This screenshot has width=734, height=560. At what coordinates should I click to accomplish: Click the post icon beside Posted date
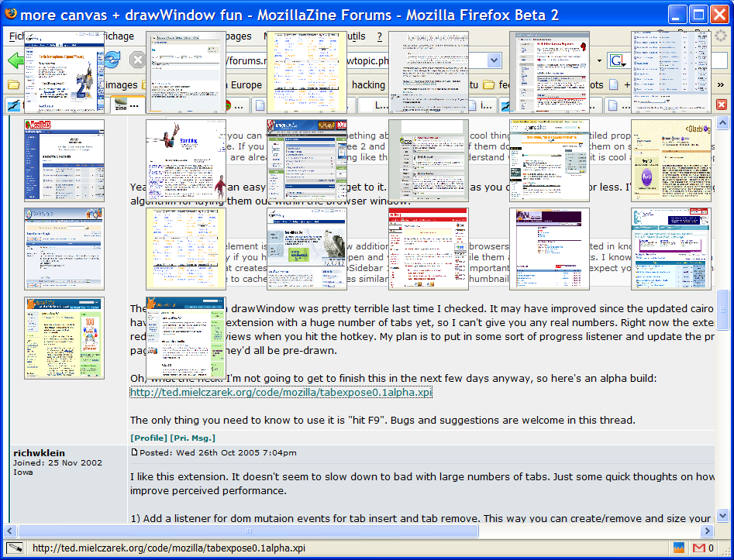[134, 452]
